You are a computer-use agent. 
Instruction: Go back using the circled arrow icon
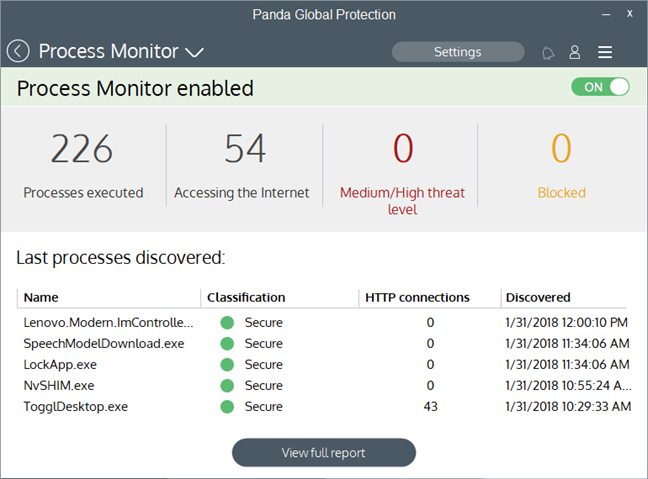[18, 51]
